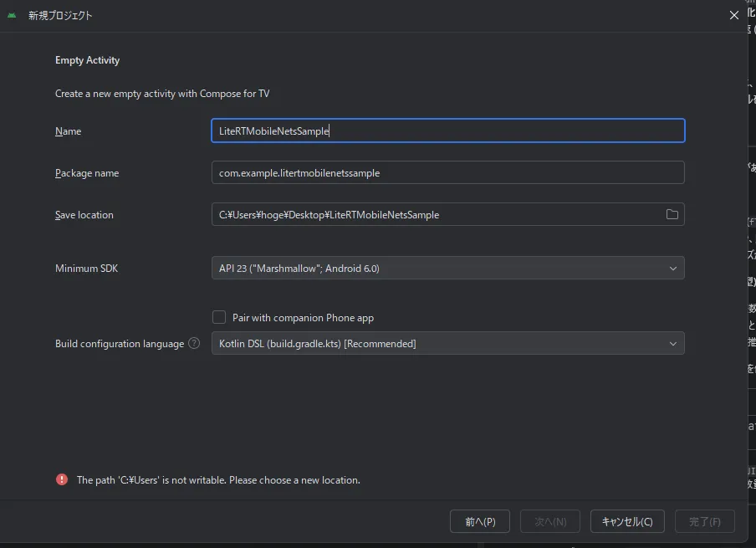This screenshot has height=548, width=756.
Task: Click help icon beside Build configuration language
Action: pyautogui.click(x=194, y=343)
